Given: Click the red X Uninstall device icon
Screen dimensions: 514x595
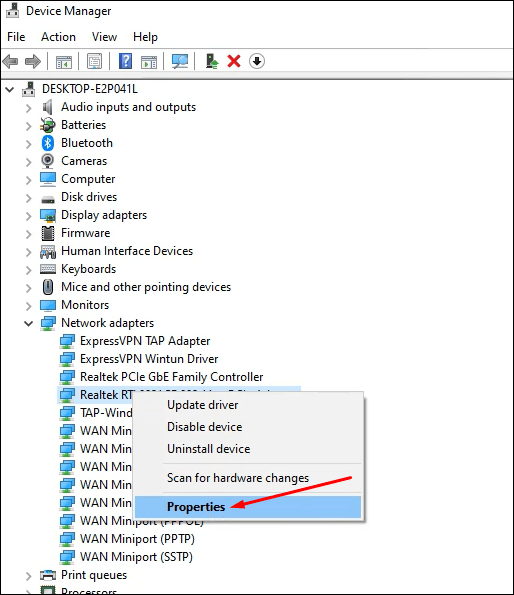Looking at the screenshot, I should coord(234,61).
